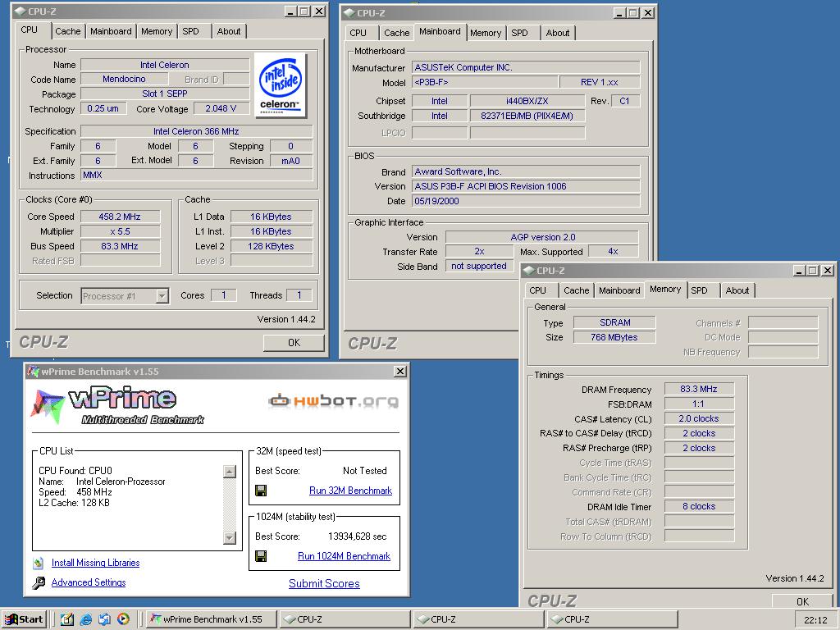Select CPU tab in Memory CPU-Z window
The height and width of the screenshot is (630, 840).
point(537,290)
